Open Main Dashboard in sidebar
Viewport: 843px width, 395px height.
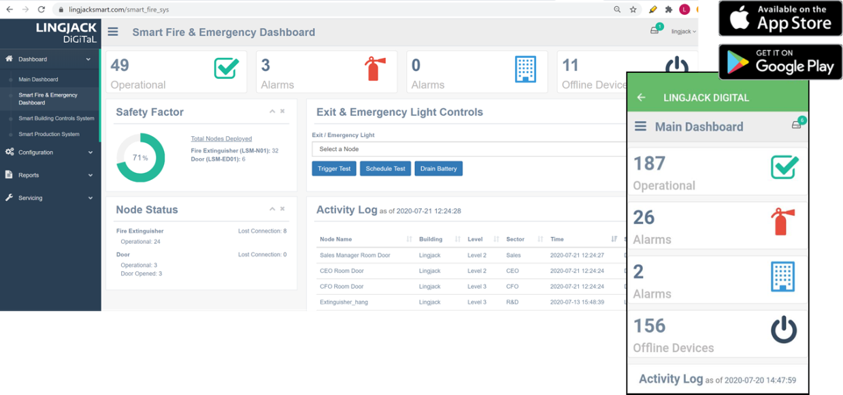38,80
